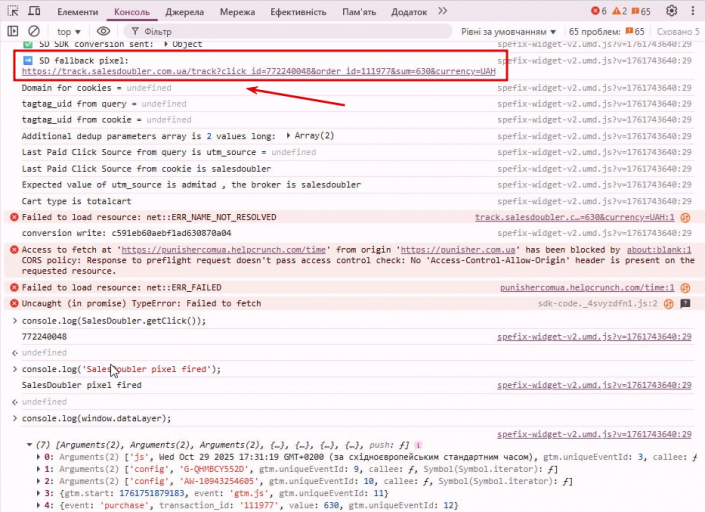Open the Пам'ять tab
Viewport: 705px width, 512px height.
(359, 12)
